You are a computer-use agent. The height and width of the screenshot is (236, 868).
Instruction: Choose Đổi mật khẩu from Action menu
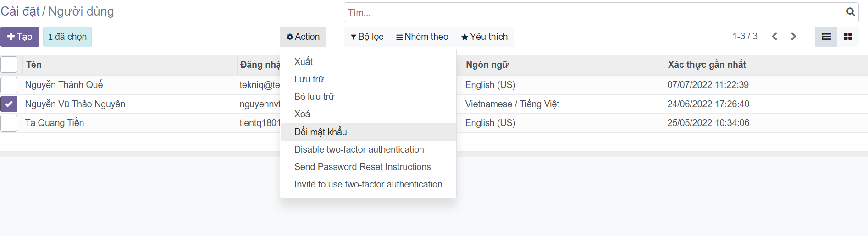pos(321,132)
